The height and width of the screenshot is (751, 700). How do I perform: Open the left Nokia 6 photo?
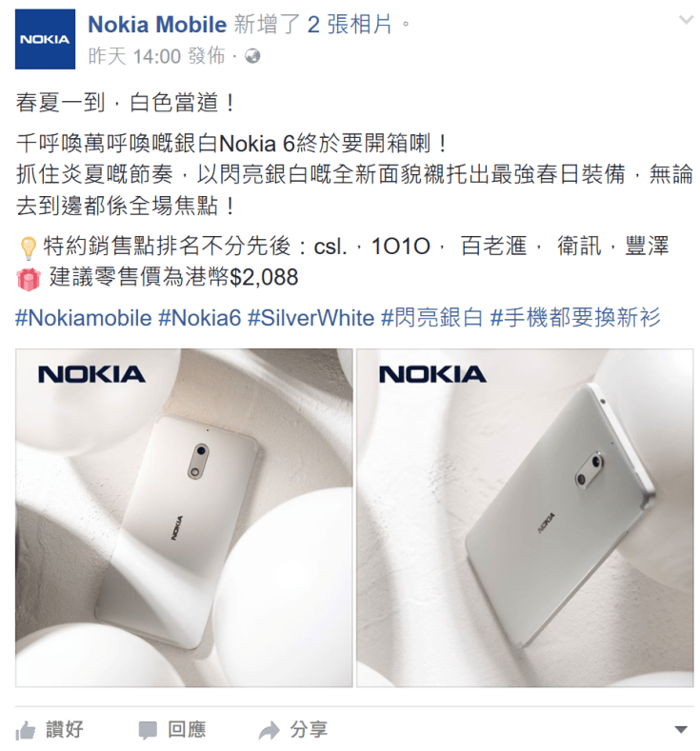[184, 518]
